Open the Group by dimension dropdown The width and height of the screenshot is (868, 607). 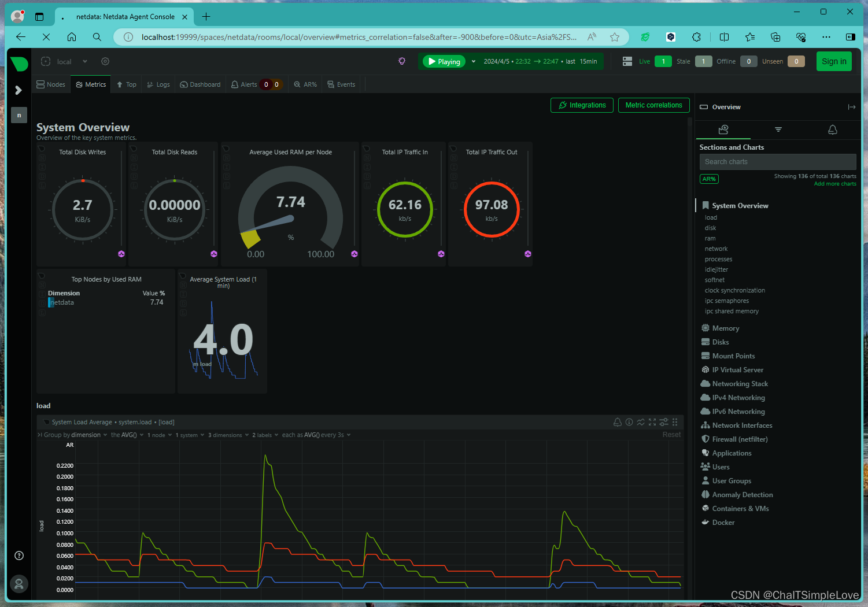point(76,435)
